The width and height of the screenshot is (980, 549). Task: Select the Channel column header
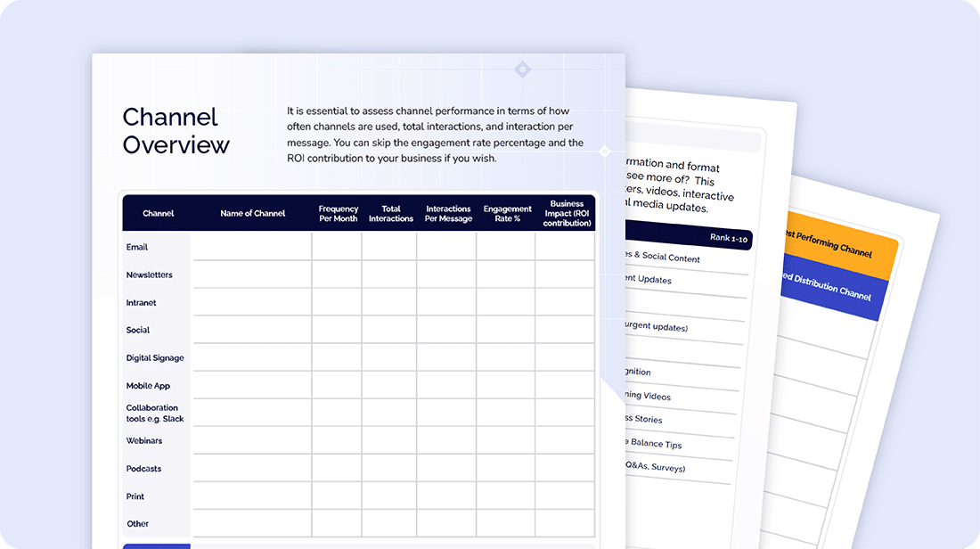coord(158,213)
